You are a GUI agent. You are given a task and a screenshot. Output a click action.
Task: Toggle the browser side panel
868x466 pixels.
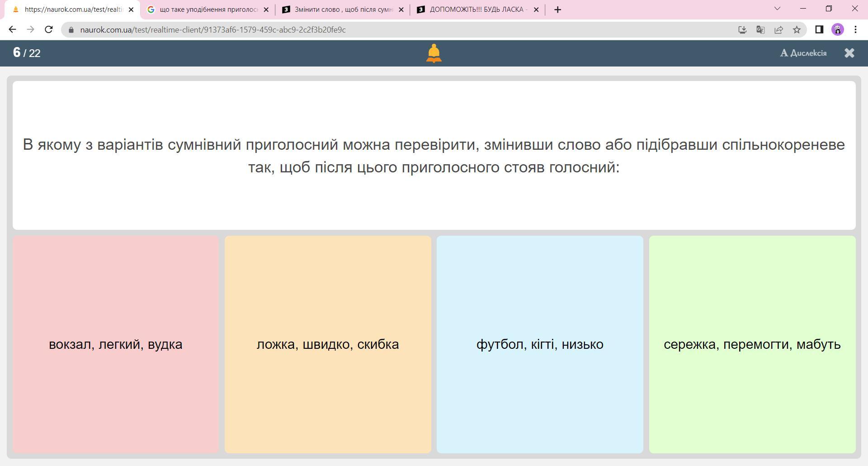pyautogui.click(x=819, y=29)
